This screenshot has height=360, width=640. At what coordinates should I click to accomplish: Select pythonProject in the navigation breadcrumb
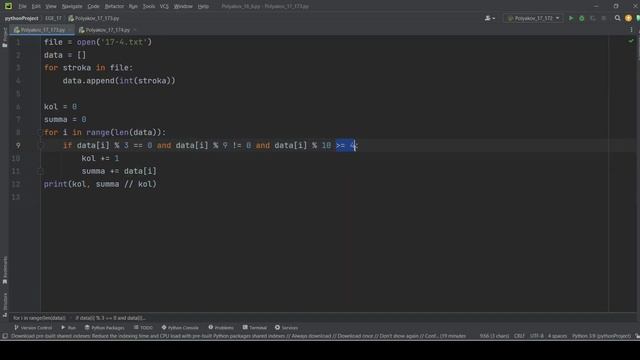22,18
